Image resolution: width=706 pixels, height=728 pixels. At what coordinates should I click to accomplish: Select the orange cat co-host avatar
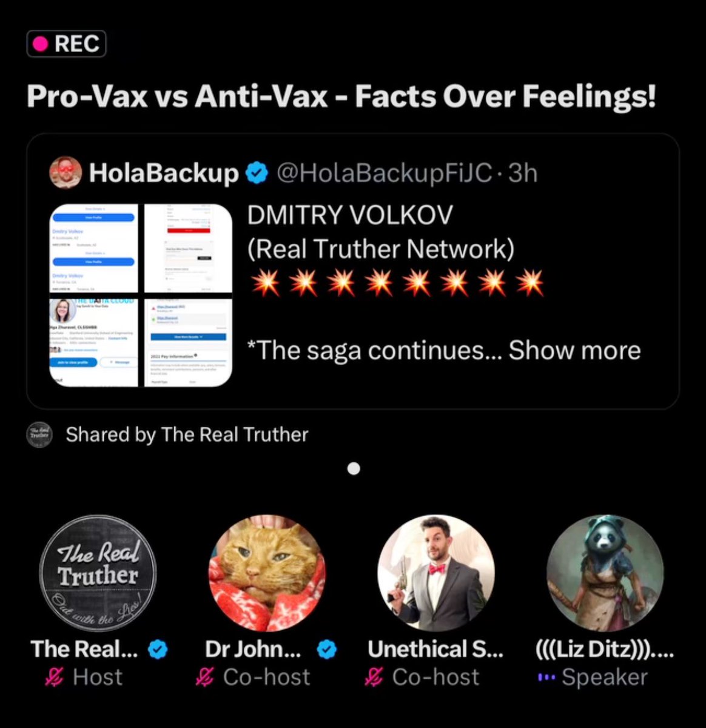[x=267, y=573]
